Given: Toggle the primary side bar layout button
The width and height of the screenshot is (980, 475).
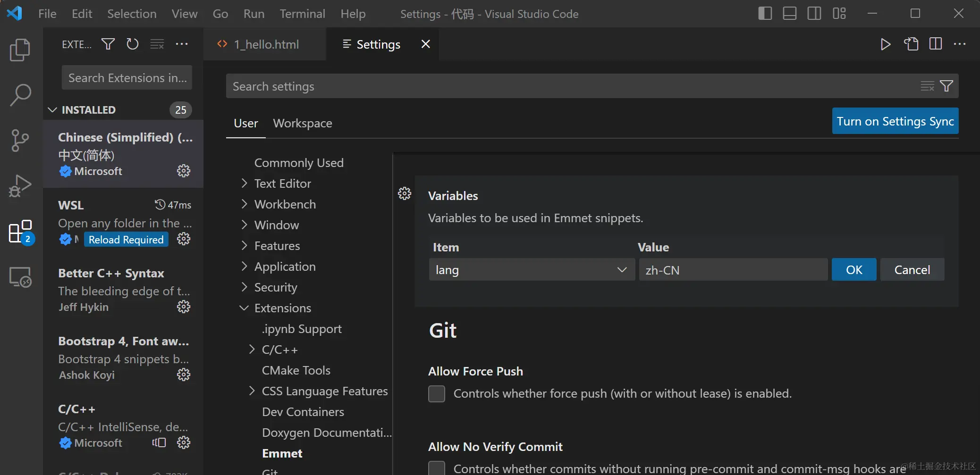Looking at the screenshot, I should 765,14.
